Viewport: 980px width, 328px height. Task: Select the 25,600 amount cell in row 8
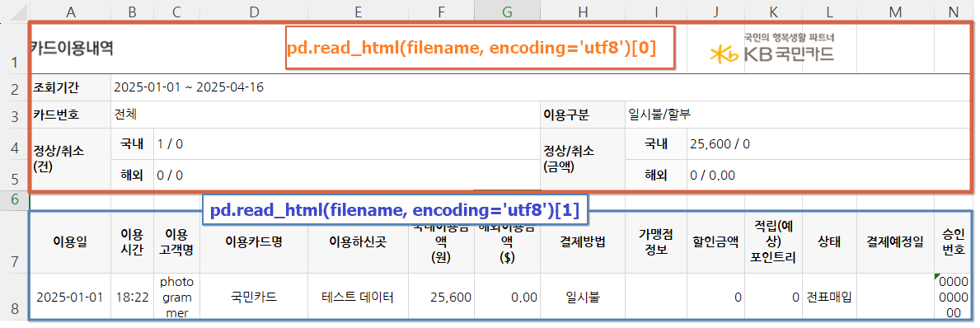441,298
